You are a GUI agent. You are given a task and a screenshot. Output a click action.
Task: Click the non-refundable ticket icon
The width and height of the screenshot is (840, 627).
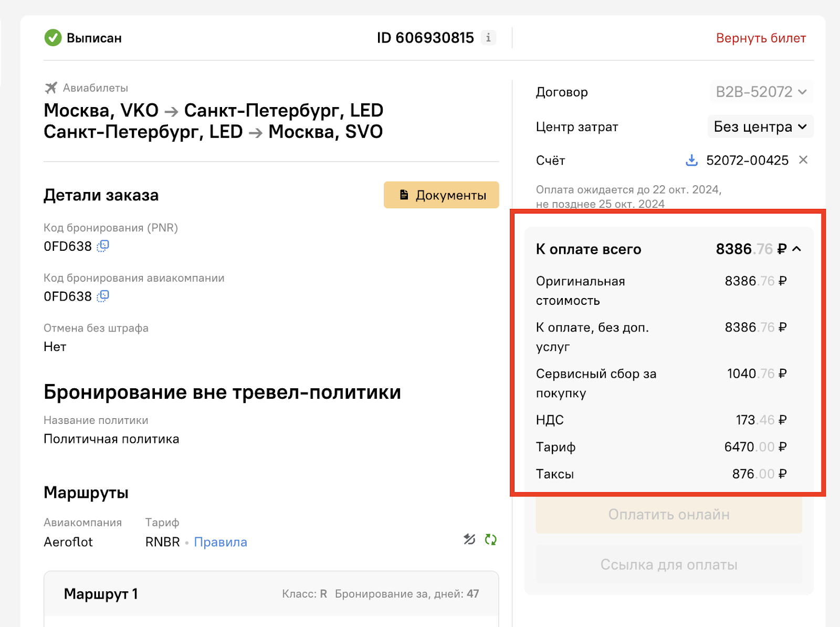coord(469,539)
